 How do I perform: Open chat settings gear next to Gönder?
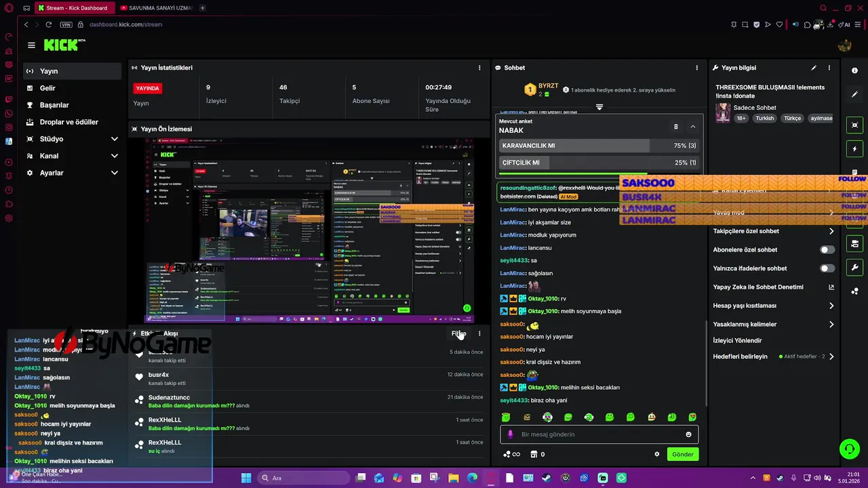pos(656,454)
